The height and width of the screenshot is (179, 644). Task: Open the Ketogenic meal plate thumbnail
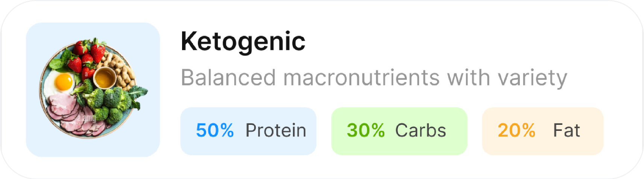[x=93, y=89]
